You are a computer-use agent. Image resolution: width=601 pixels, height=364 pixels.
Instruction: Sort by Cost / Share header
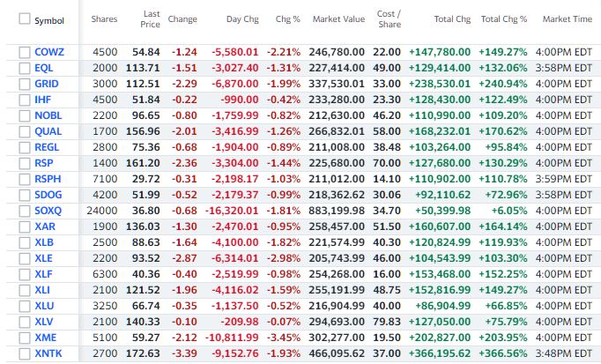389,19
